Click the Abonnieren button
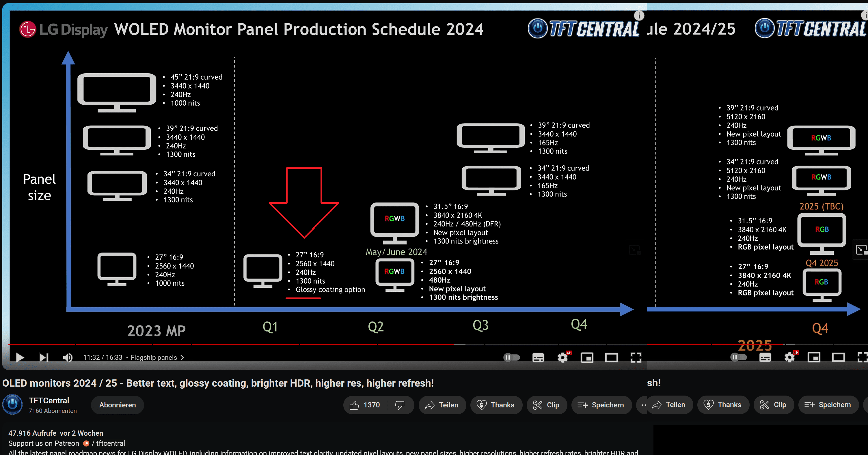 click(117, 405)
